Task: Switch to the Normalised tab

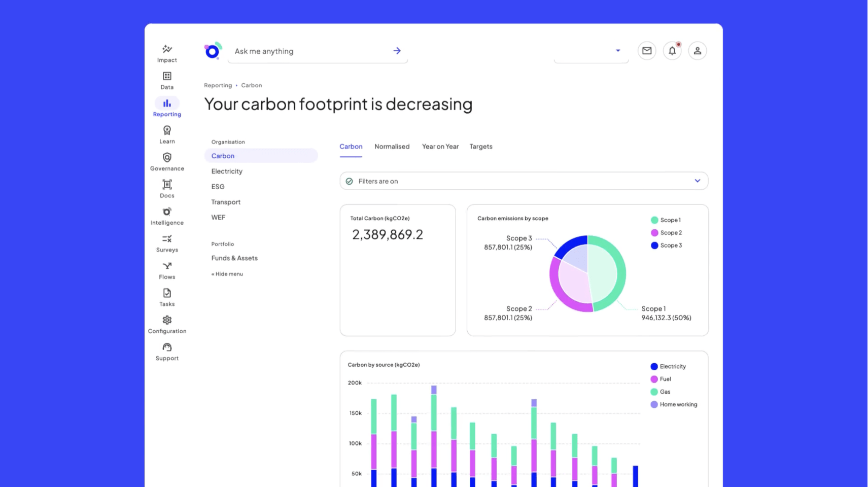Action: click(x=392, y=147)
